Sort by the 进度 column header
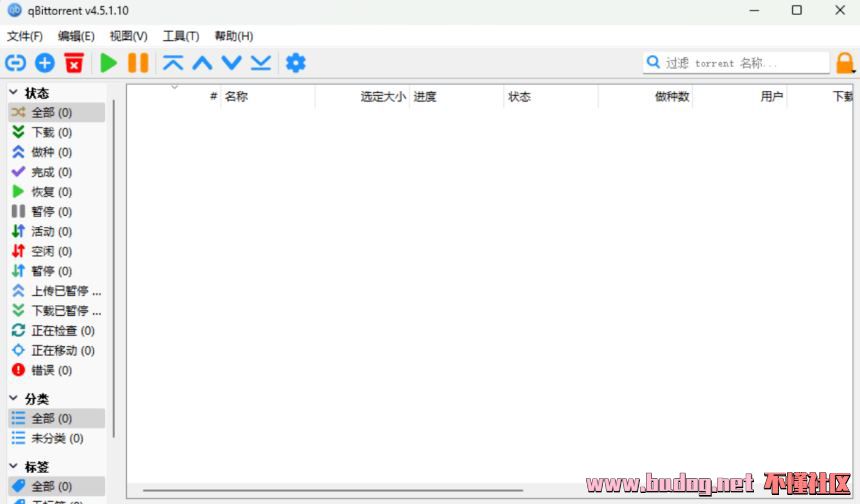860x504 pixels. (457, 97)
